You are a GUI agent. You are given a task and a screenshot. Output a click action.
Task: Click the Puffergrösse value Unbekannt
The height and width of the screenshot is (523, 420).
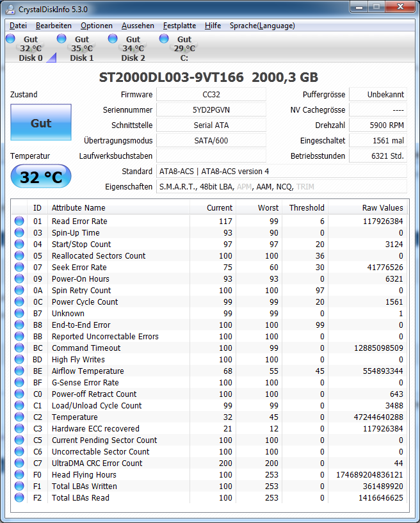pyautogui.click(x=378, y=94)
